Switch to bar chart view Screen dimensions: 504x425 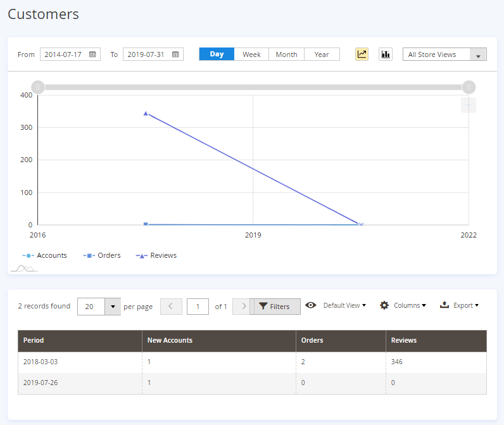click(x=385, y=54)
